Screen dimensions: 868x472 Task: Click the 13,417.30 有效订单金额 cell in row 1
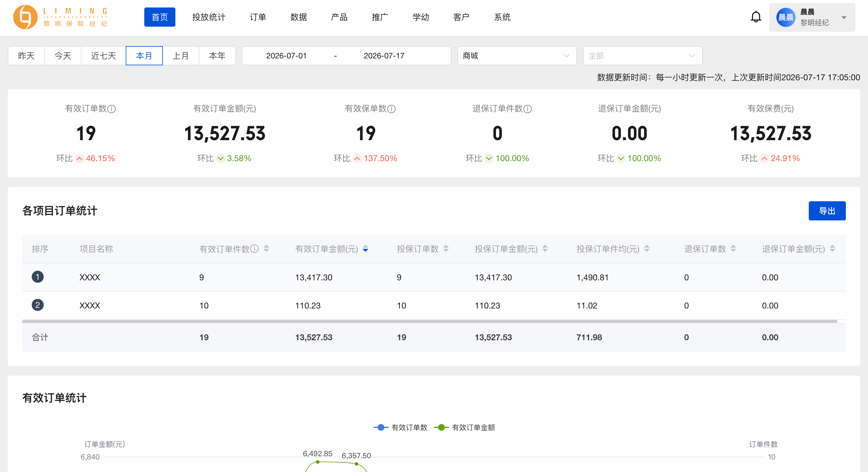click(x=314, y=277)
